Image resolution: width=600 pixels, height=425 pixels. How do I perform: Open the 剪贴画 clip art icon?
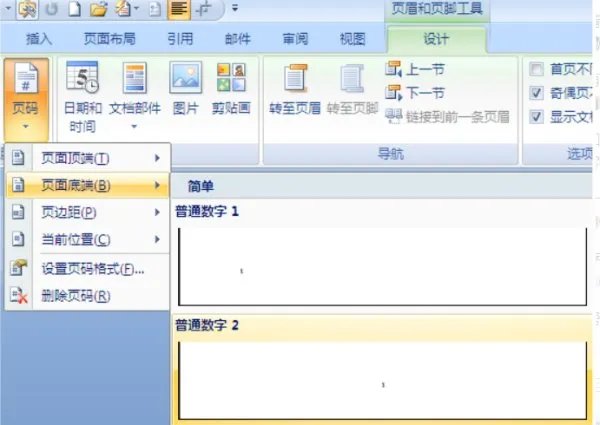[231, 78]
